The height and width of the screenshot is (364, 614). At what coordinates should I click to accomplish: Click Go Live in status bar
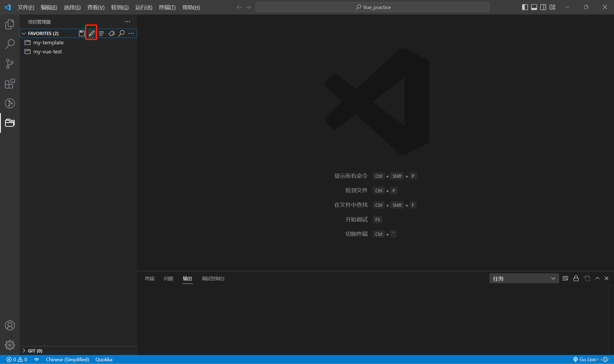point(584,359)
